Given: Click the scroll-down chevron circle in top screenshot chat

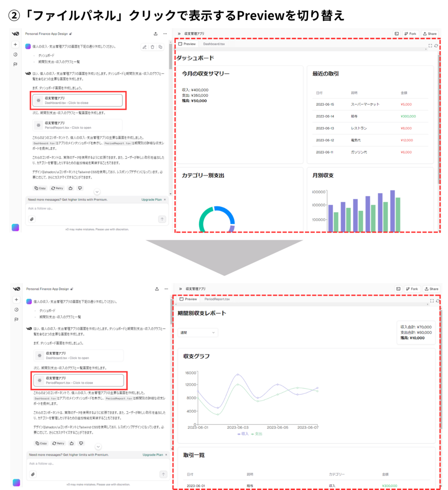Looking at the screenshot, I should pos(97,192).
